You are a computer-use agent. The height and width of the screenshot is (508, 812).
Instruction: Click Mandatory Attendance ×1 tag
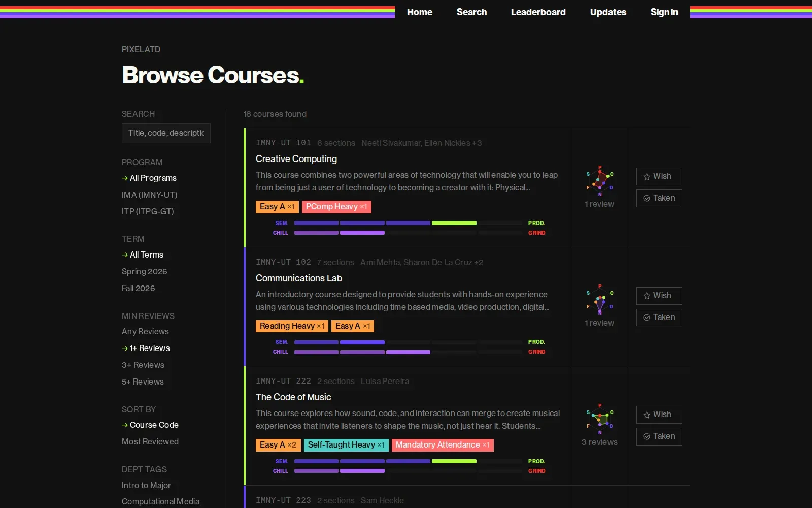(x=443, y=445)
